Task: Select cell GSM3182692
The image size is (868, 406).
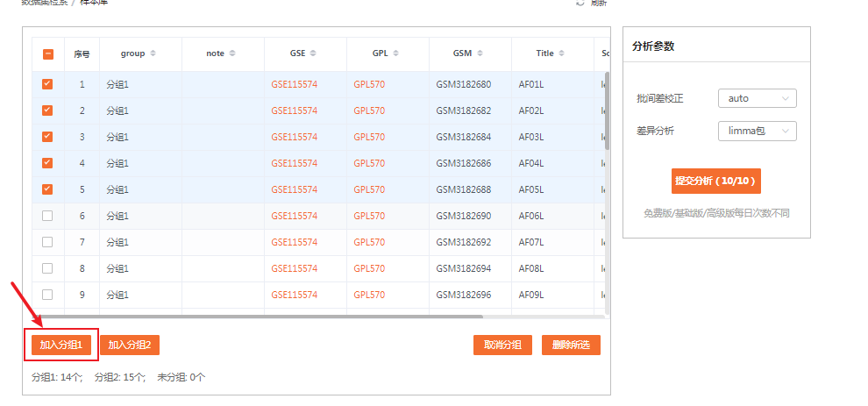Action: click(x=463, y=242)
